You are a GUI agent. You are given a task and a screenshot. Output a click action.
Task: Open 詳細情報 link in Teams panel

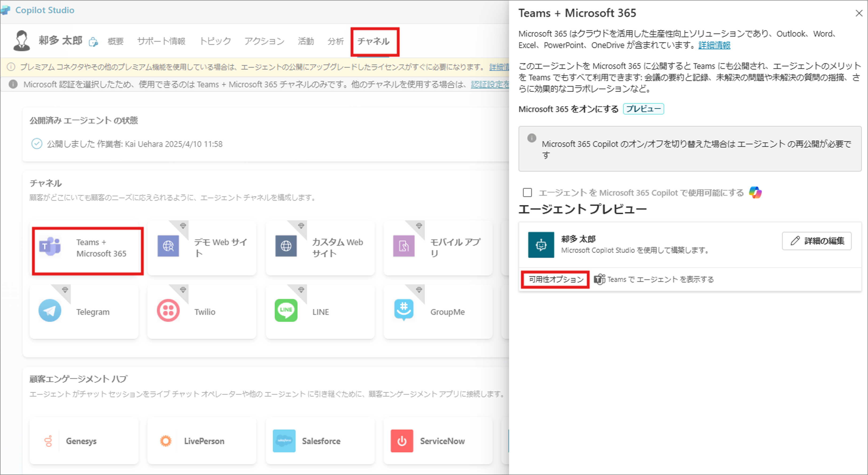coord(714,45)
